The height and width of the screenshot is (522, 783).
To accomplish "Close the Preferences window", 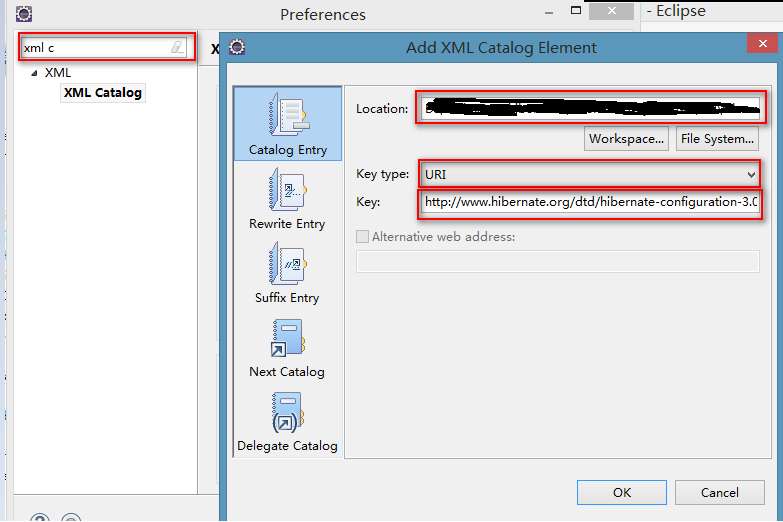I will click(611, 10).
